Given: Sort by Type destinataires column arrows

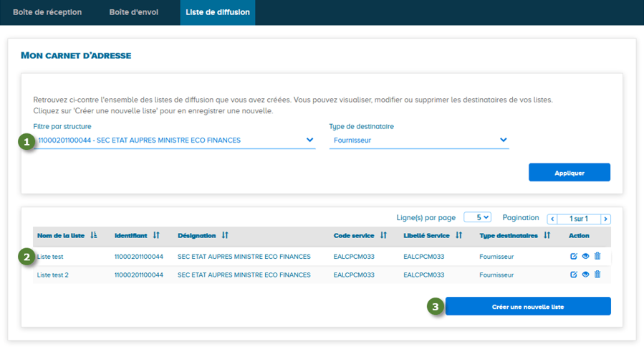Looking at the screenshot, I should (547, 235).
